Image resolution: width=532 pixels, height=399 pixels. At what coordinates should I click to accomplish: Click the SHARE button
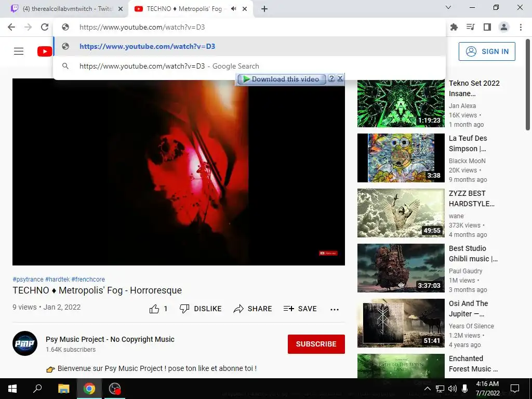[x=253, y=309]
